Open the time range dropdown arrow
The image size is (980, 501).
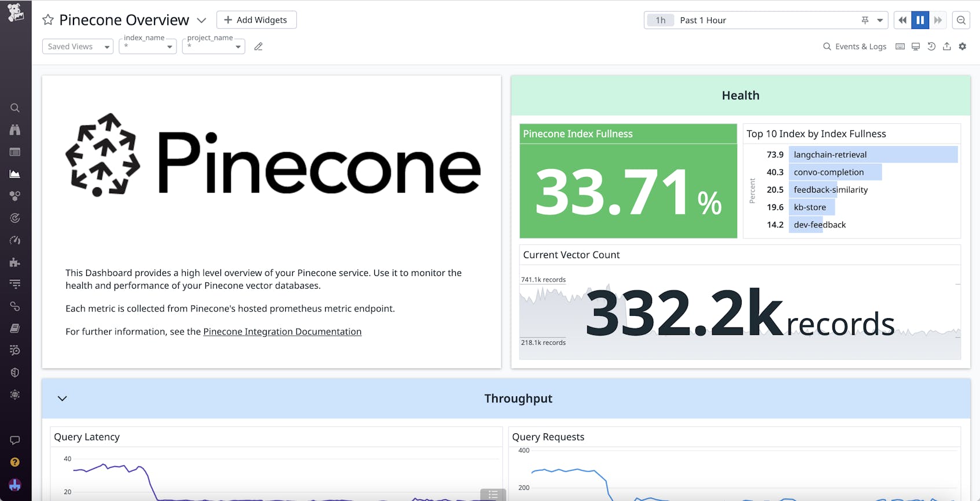point(880,20)
